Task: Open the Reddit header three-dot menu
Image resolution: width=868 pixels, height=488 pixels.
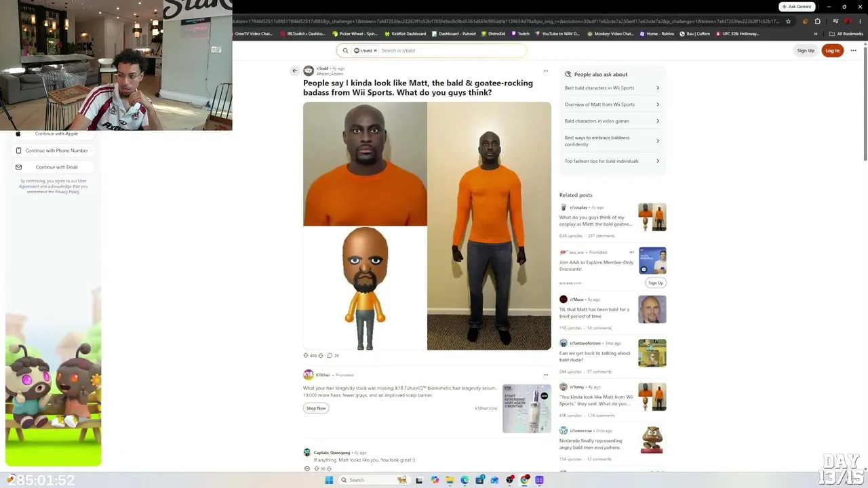Action: pos(853,50)
